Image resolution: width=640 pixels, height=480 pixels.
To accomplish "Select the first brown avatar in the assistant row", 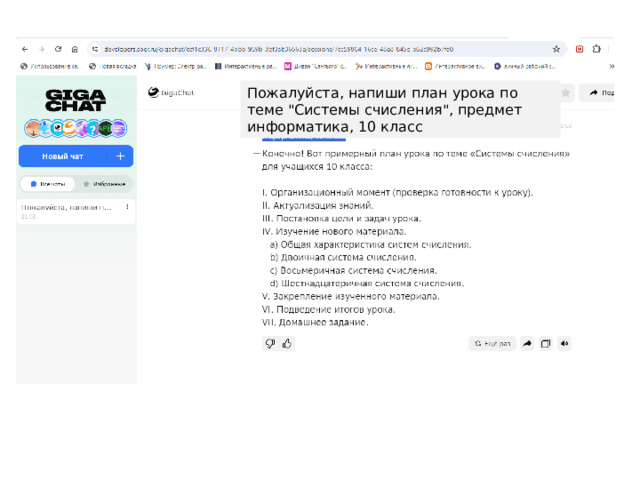I will [x=32, y=128].
